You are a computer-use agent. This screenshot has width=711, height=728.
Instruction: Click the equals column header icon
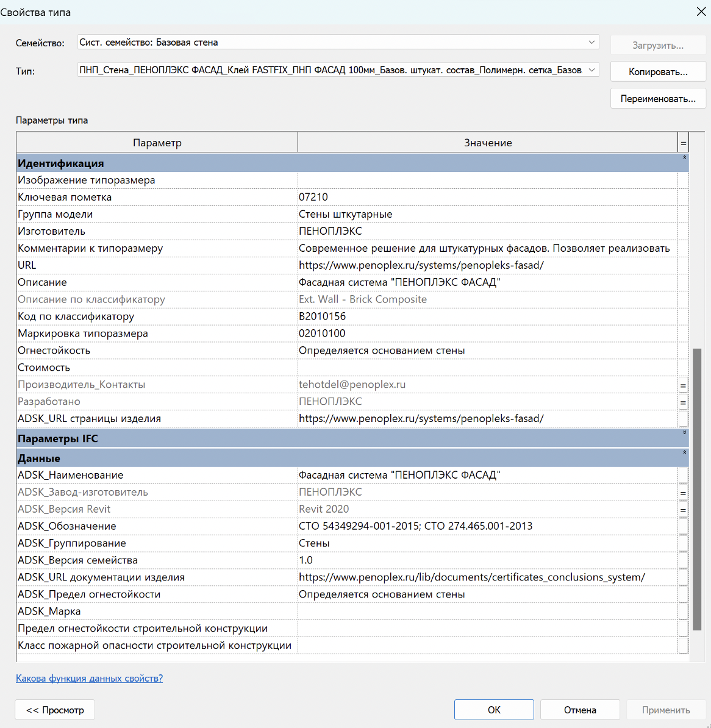(683, 143)
